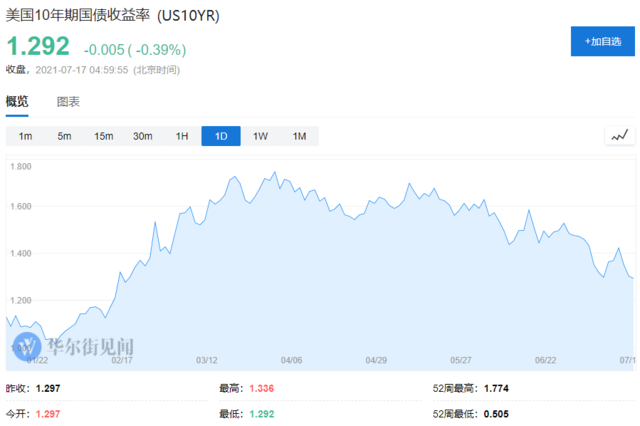Switch to the 15m interval
Viewport: 640px width, 426px height.
[x=103, y=136]
